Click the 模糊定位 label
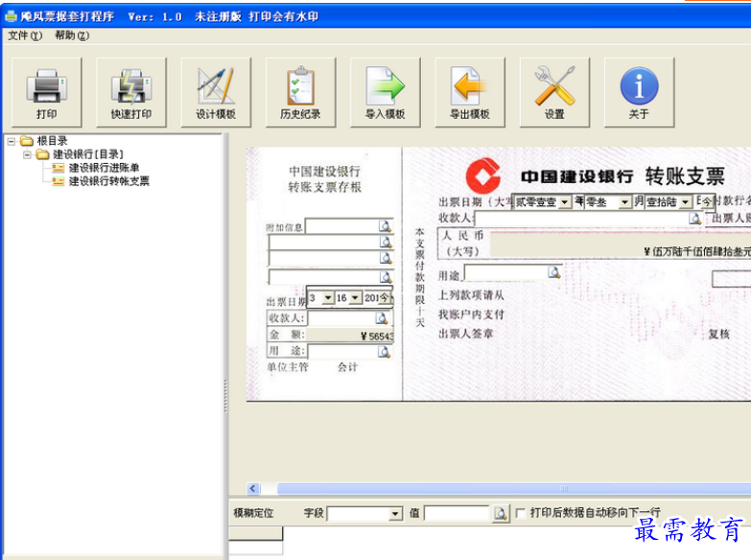Screen dimensions: 751x560 253,513
